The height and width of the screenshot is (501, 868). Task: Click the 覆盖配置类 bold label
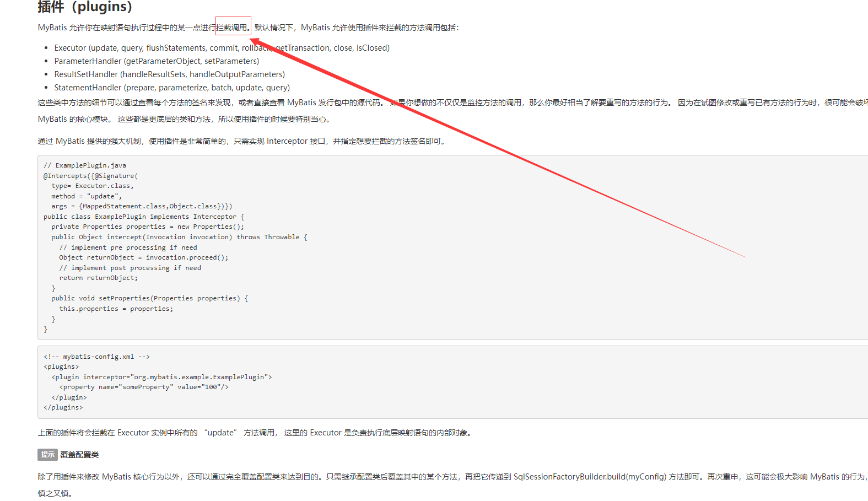point(79,455)
